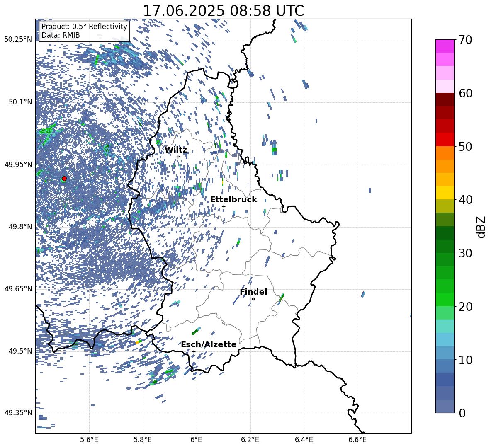Click the Data: RMIB text
491x448 pixels.
[x=61, y=35]
